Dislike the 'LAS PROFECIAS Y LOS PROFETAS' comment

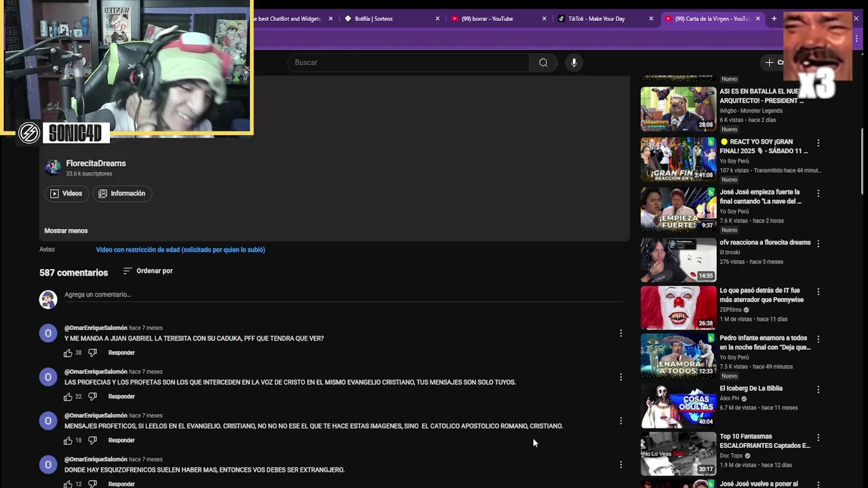92,396
